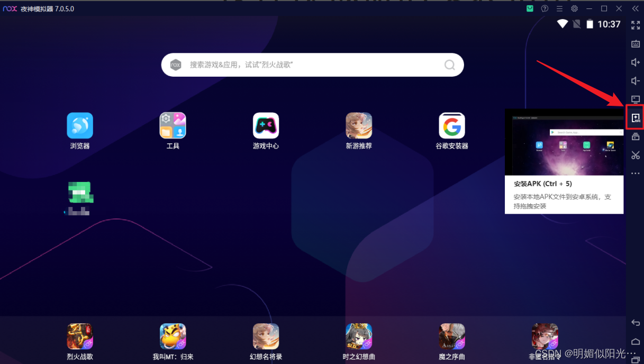Click the magnifier search icon
The image size is (644, 364).
(449, 65)
